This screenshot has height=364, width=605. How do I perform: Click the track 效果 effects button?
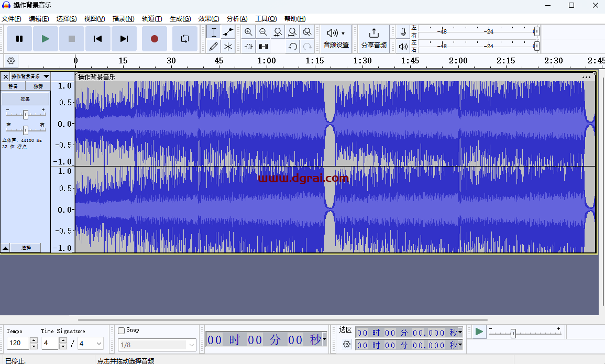tap(26, 98)
